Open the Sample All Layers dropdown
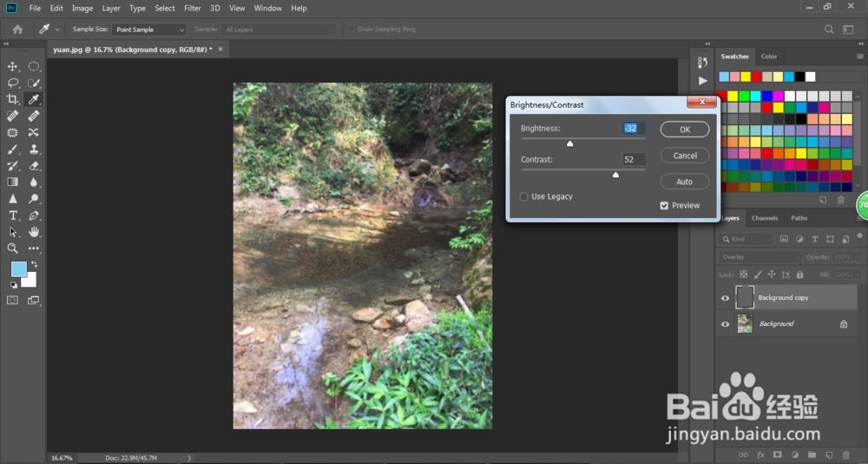The height and width of the screenshot is (464, 868). tap(279, 30)
